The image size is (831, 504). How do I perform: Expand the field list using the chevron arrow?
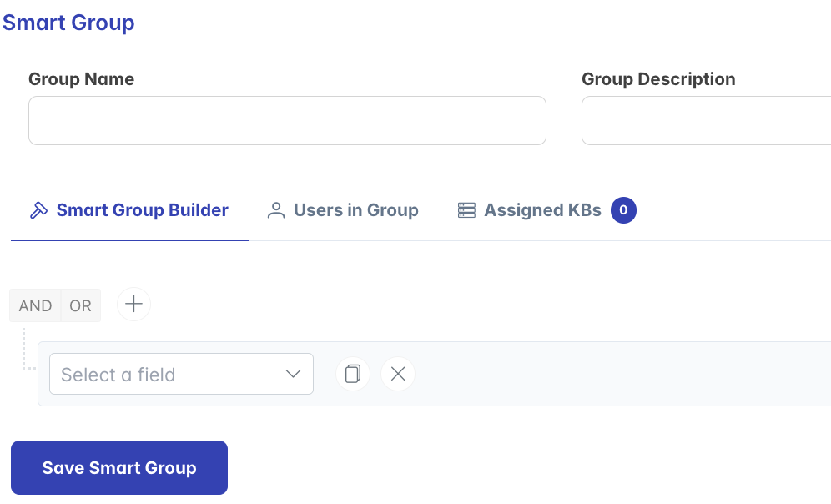tap(293, 374)
